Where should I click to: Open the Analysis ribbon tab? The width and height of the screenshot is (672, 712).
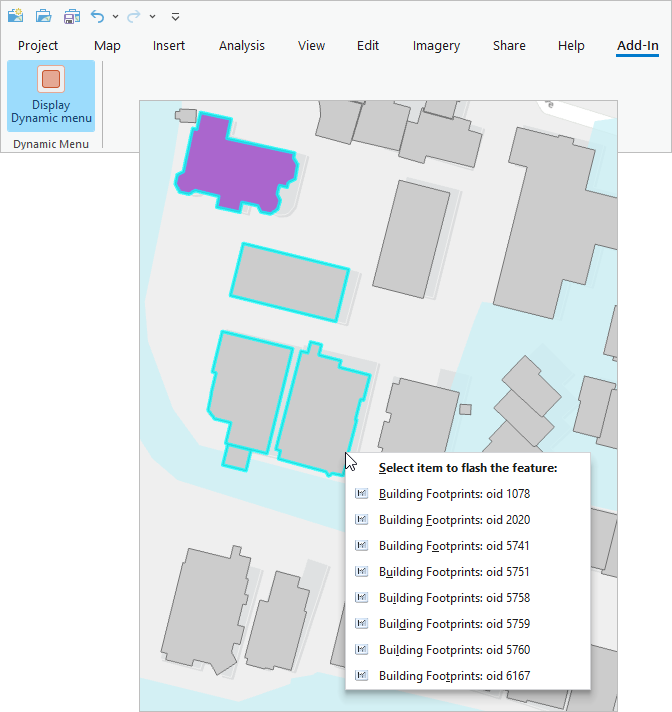click(242, 46)
